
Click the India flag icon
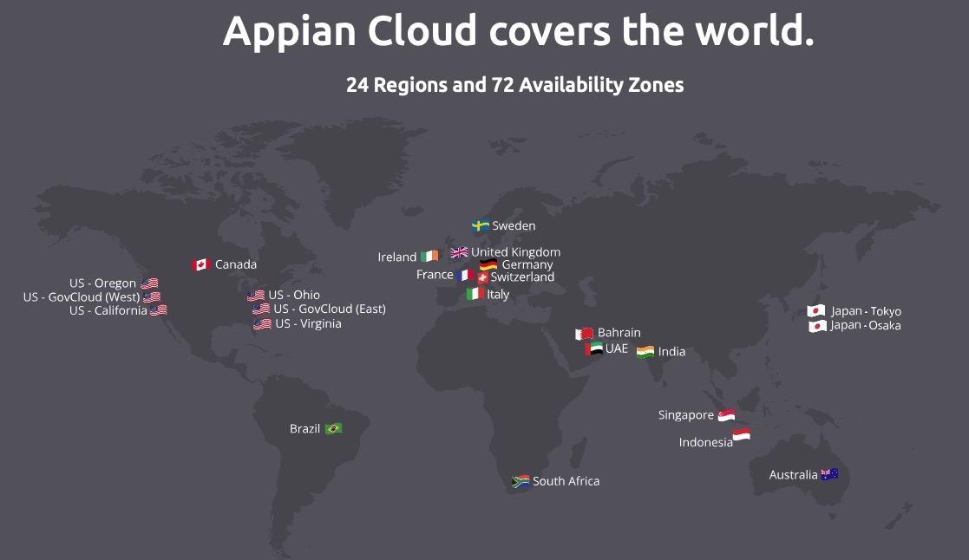tap(645, 352)
